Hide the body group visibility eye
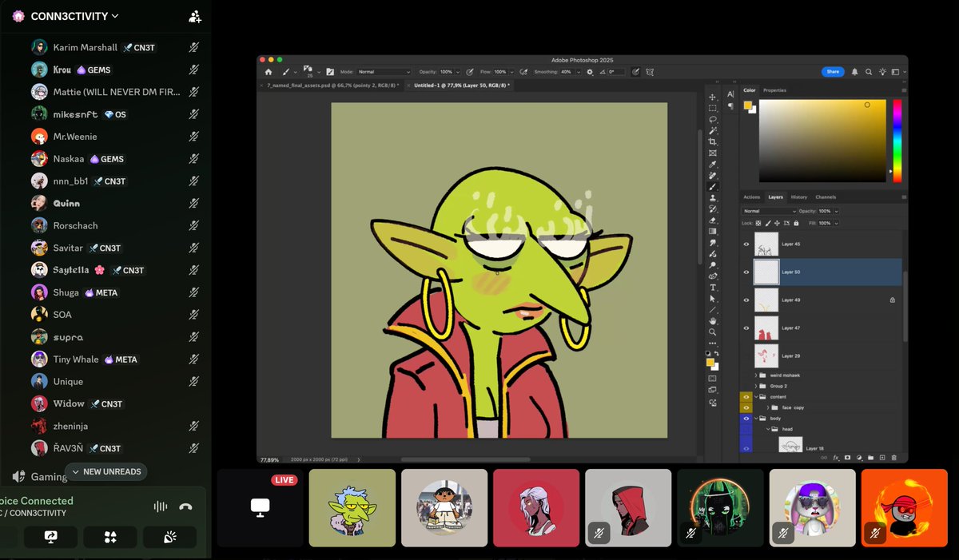Screen dimensions: 959x560 pyautogui.click(x=746, y=418)
